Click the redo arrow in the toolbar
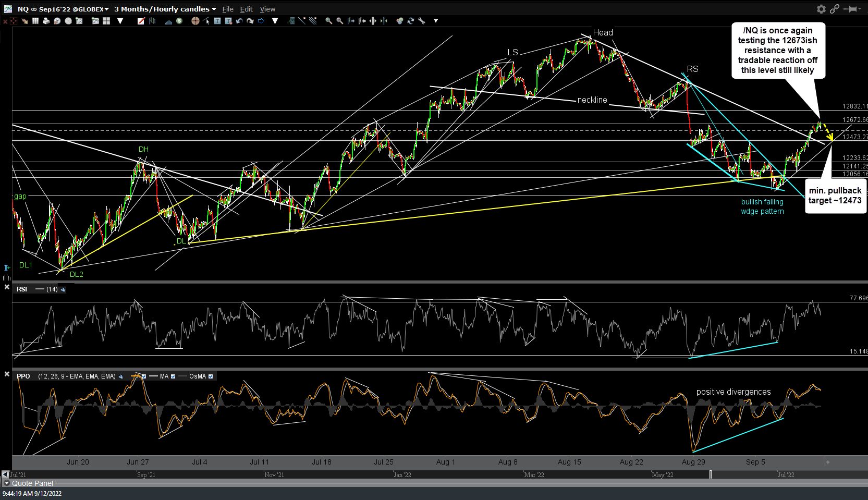This screenshot has height=500, width=868. 250,21
